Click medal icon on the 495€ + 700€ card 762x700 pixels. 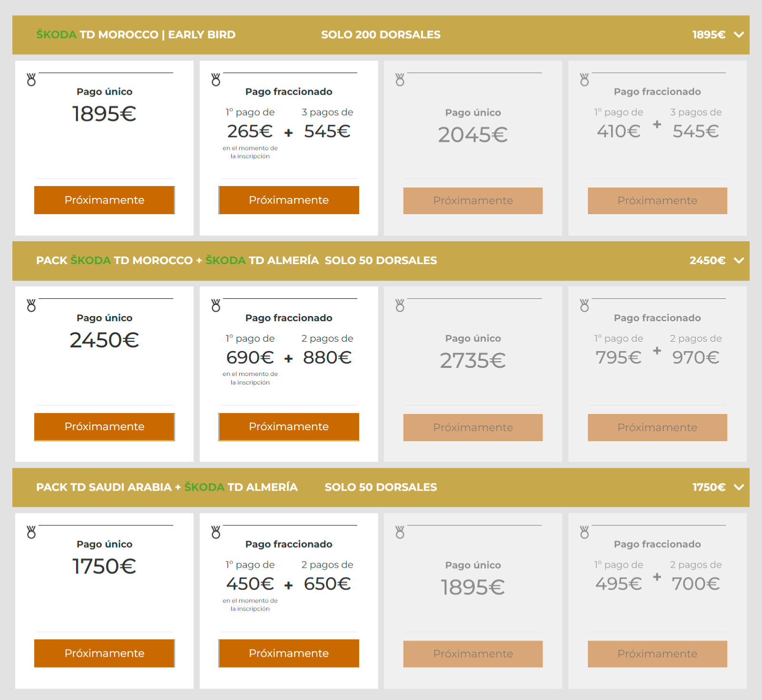pyautogui.click(x=585, y=532)
